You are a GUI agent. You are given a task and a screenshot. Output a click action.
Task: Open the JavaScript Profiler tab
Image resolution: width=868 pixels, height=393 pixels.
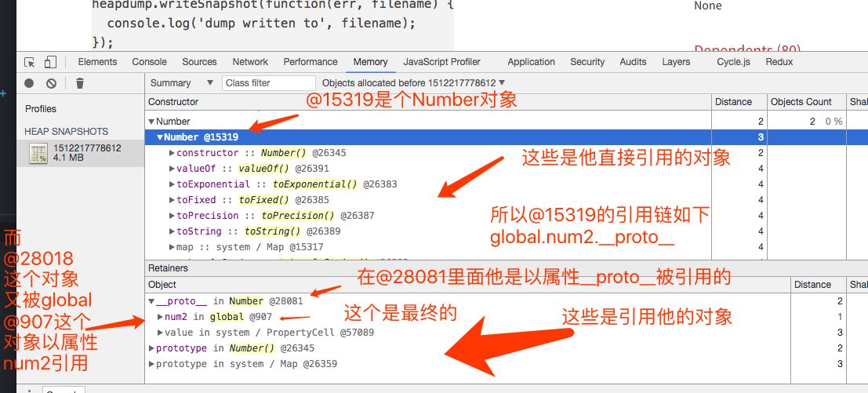click(441, 62)
